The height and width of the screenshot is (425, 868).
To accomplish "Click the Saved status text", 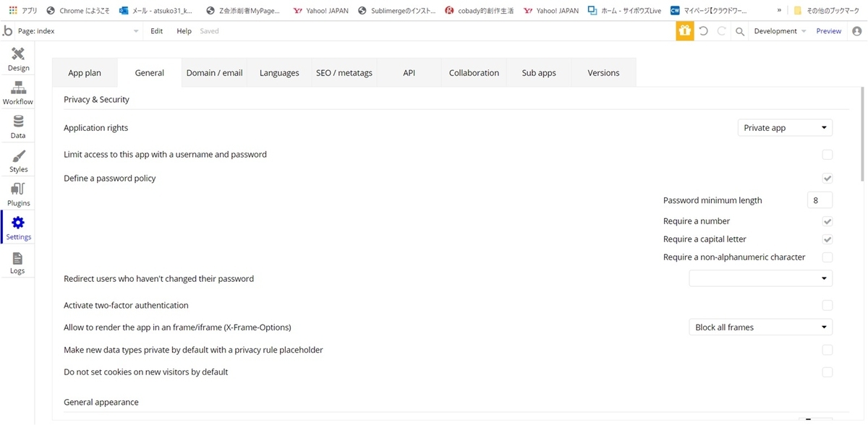I will coord(209,31).
